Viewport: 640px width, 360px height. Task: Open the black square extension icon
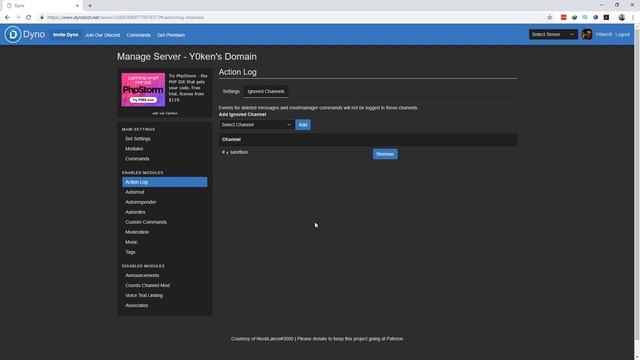tap(606, 18)
